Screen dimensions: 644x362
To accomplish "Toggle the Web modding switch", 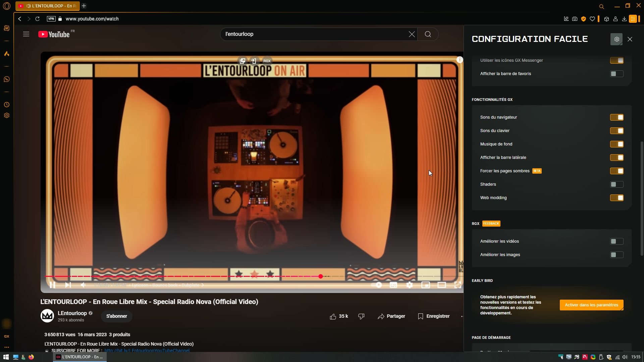I will coord(616,198).
